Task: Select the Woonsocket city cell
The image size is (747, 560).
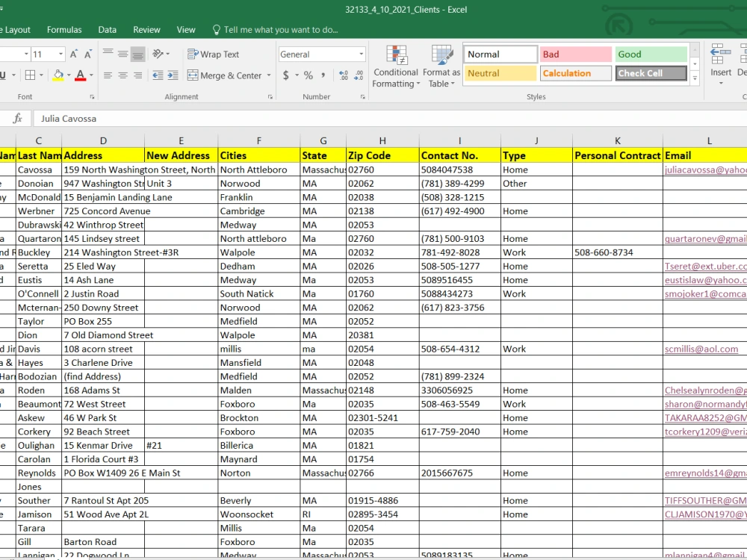Action: point(258,514)
